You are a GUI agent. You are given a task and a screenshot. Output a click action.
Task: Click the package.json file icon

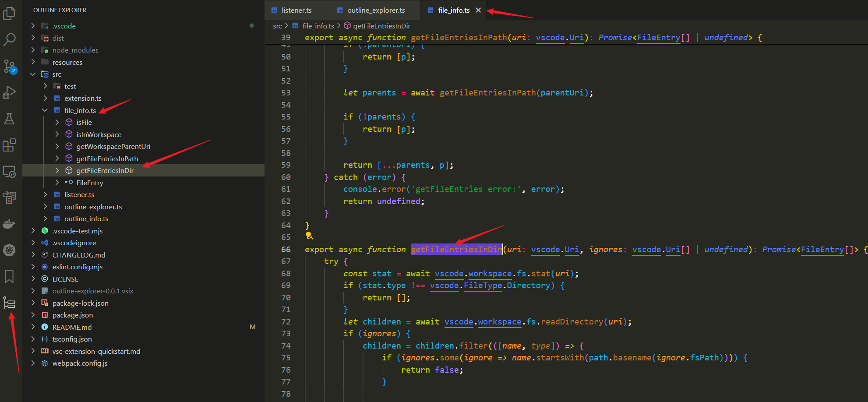[45, 315]
